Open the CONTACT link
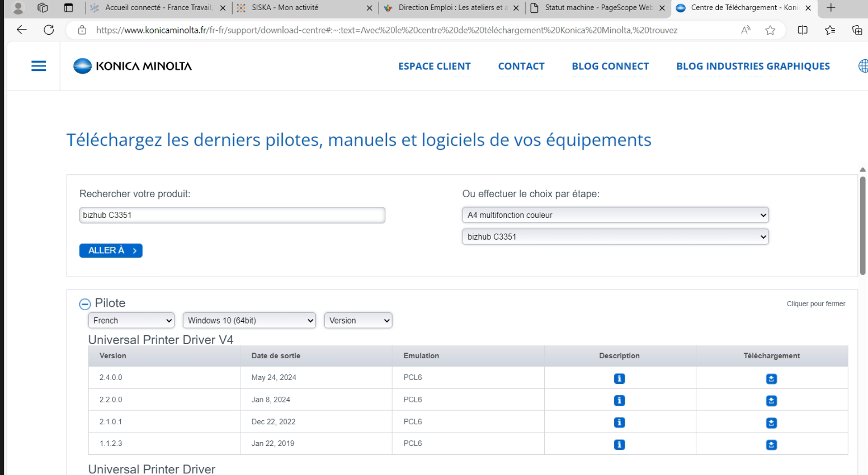The width and height of the screenshot is (868, 475). point(521,66)
